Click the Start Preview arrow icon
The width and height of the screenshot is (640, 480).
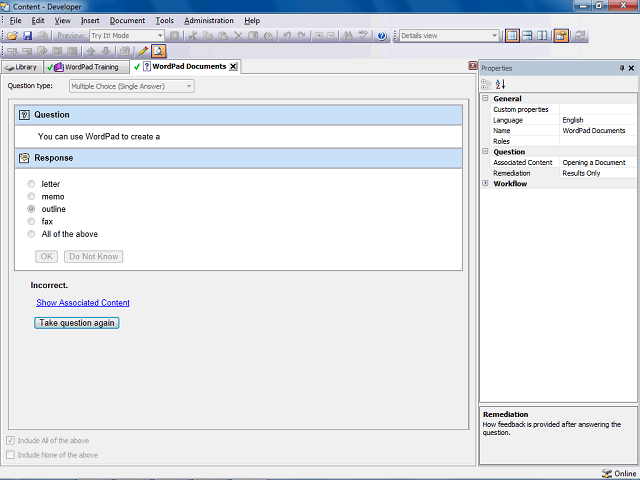click(174, 36)
